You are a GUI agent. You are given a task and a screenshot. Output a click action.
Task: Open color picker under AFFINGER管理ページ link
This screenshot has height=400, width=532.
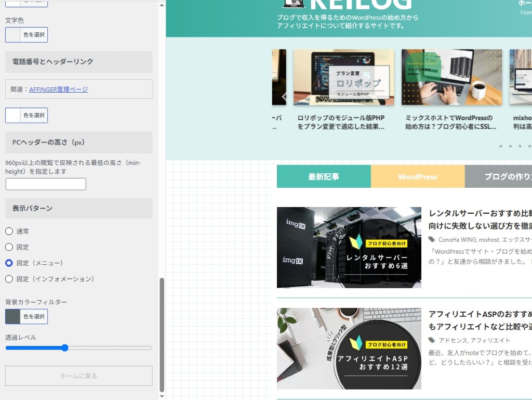pyautogui.click(x=26, y=115)
